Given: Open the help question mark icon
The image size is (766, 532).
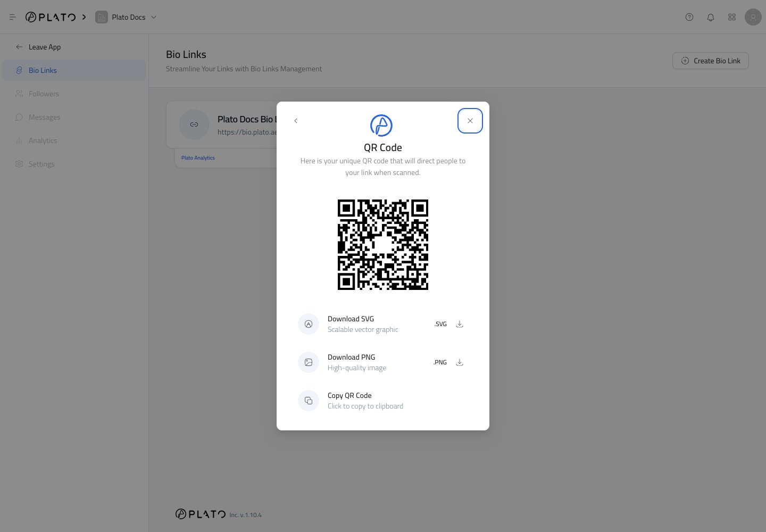Looking at the screenshot, I should tap(689, 17).
